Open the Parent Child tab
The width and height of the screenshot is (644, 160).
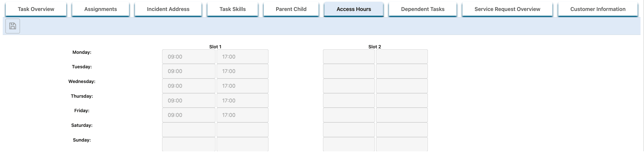tap(291, 9)
